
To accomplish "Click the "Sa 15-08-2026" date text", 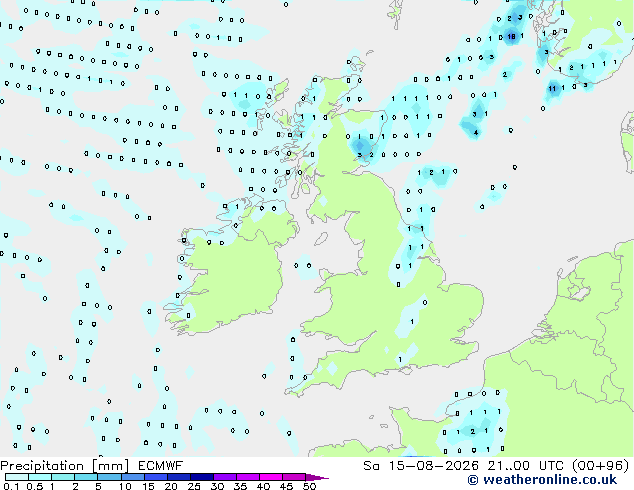I will tap(421, 466).
